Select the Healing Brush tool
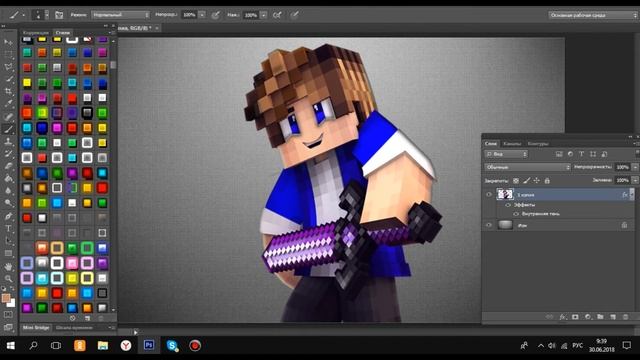This screenshot has height=360, width=640. coord(8,117)
